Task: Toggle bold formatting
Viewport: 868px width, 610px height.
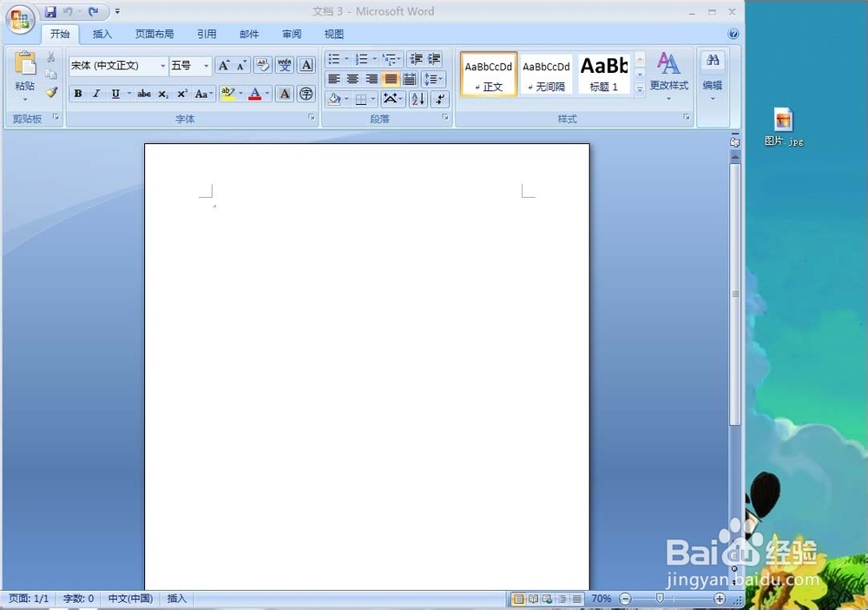Action: point(78,94)
